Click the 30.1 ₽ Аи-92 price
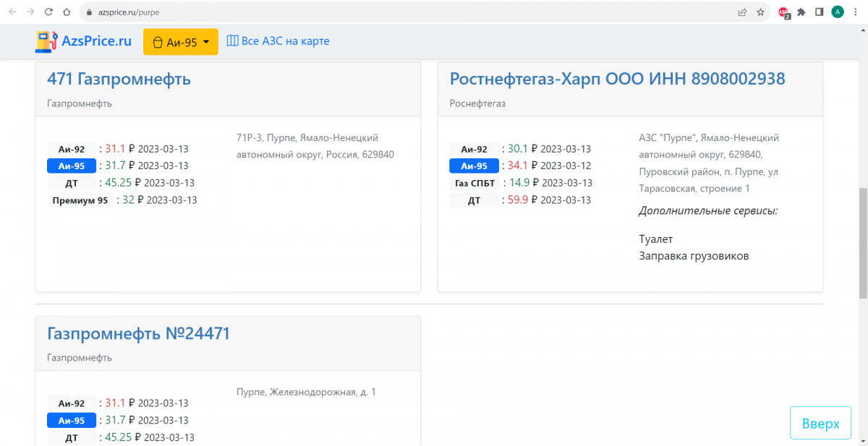 (523, 149)
